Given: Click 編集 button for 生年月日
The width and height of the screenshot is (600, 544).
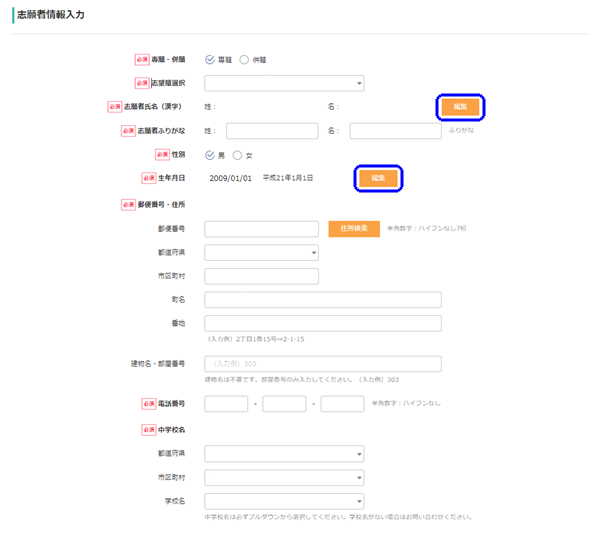Looking at the screenshot, I should coord(378,178).
